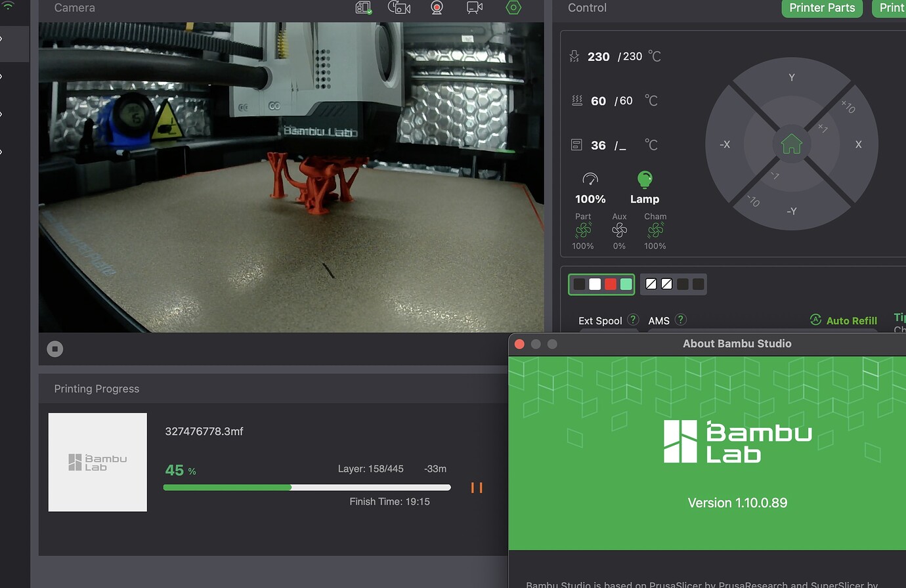Pause the current print job
Screen dimensions: 906x588
(477, 488)
